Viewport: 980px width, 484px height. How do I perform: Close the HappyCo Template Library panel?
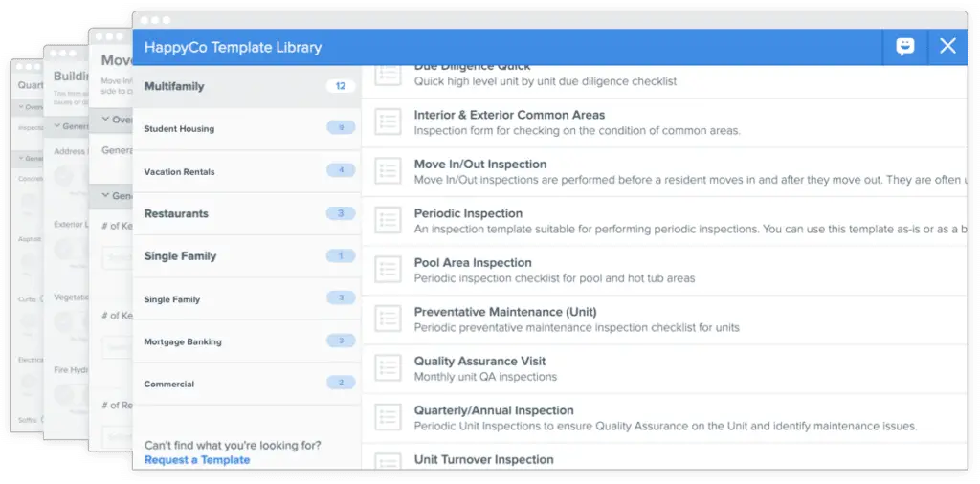(947, 46)
